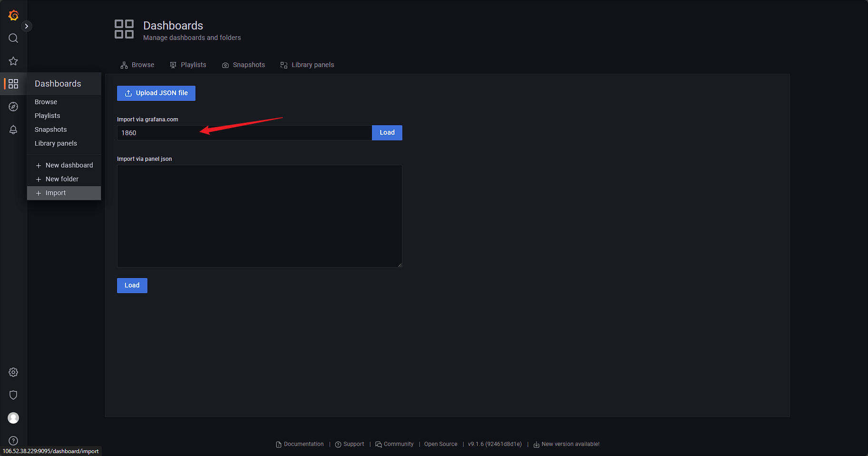
Task: Click the "Import via panel json" label
Action: [x=145, y=159]
